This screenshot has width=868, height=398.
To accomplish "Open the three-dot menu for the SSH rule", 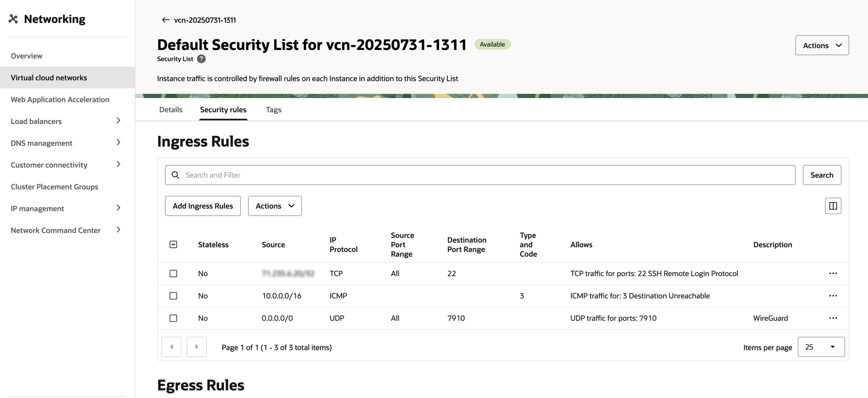I will pyautogui.click(x=833, y=273).
